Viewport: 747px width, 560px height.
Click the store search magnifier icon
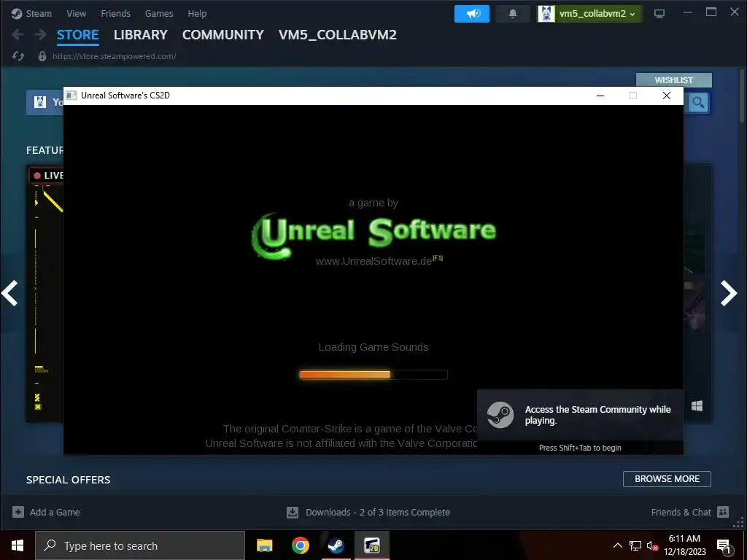click(x=698, y=102)
